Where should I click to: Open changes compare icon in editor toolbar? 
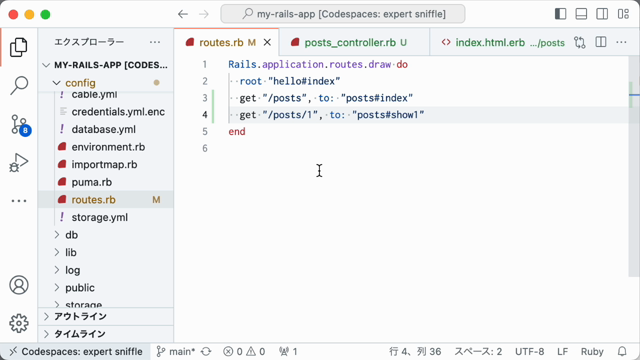(580, 42)
